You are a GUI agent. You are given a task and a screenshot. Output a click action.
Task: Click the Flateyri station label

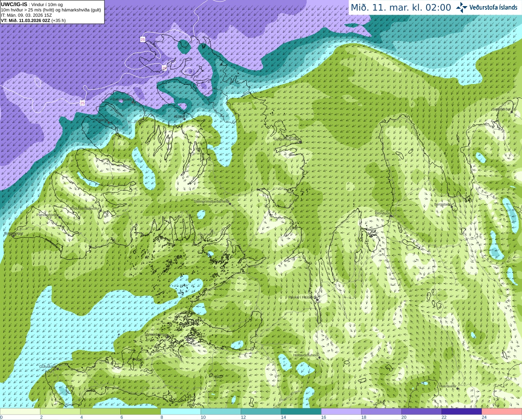tap(102, 120)
